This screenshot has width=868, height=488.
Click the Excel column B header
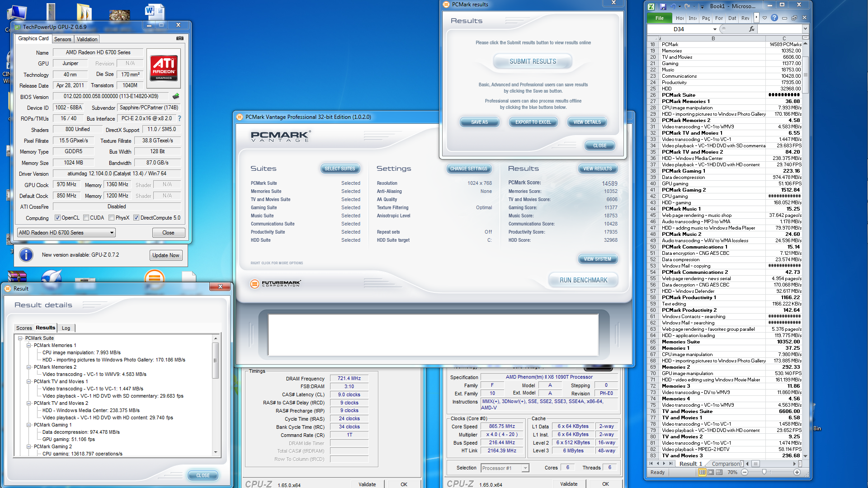(713, 38)
